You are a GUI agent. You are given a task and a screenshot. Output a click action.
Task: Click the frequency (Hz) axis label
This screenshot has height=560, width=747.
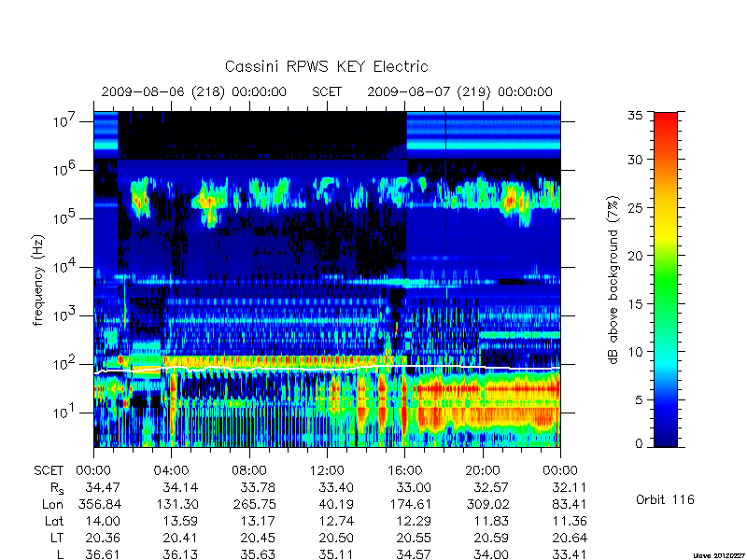(38, 281)
